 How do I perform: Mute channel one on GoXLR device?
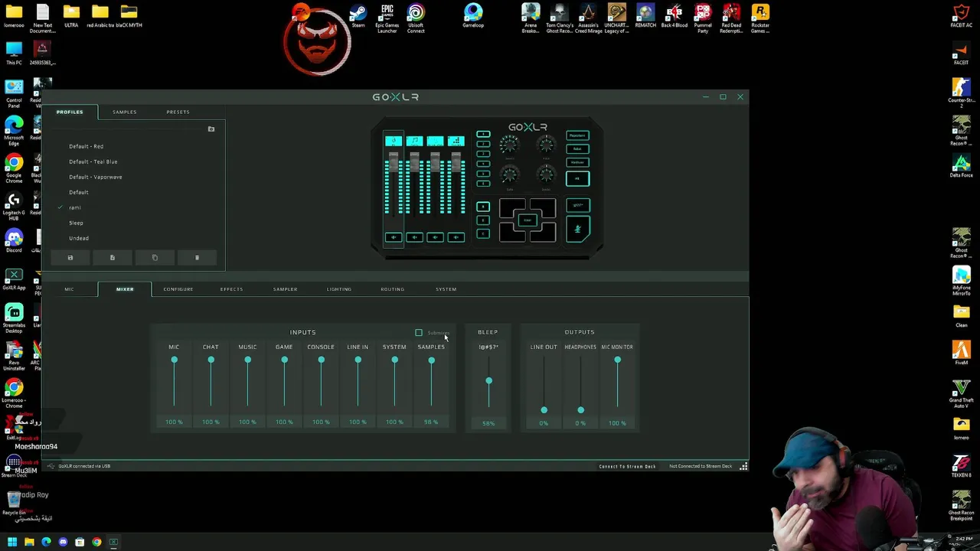tap(394, 237)
